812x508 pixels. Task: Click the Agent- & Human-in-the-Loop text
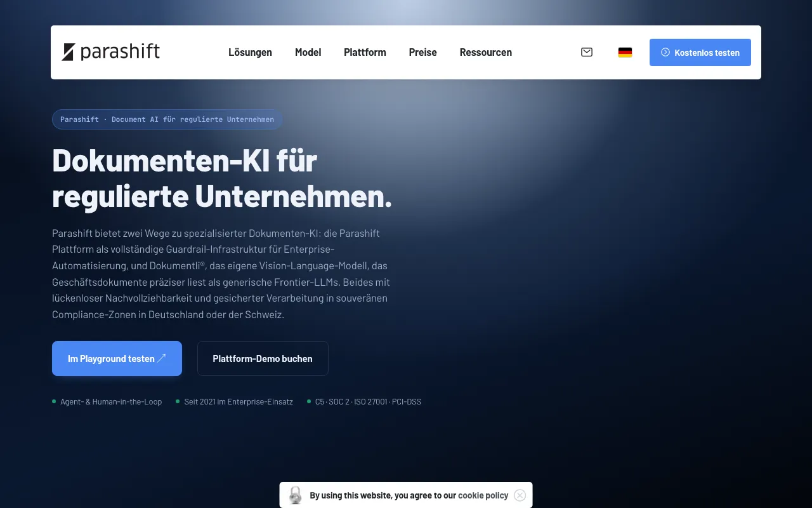(x=111, y=401)
